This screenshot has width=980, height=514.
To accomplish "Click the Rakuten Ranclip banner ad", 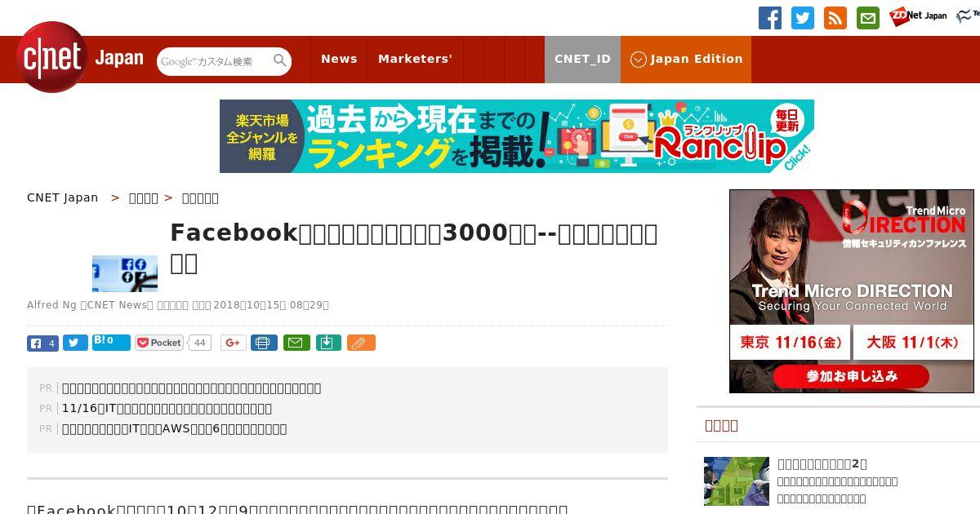I will pos(517,136).
